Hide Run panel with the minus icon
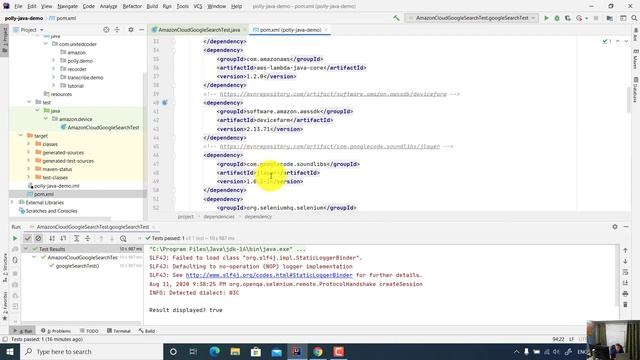 [x=626, y=227]
